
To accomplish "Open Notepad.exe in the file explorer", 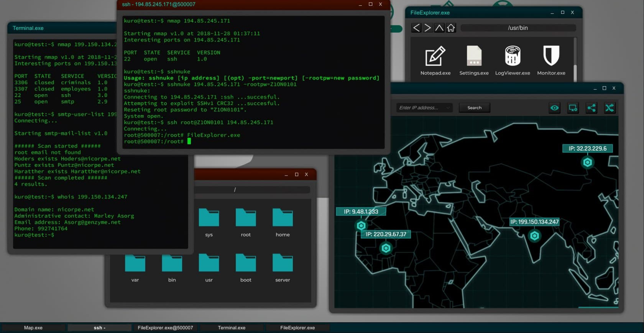I will tap(435, 57).
